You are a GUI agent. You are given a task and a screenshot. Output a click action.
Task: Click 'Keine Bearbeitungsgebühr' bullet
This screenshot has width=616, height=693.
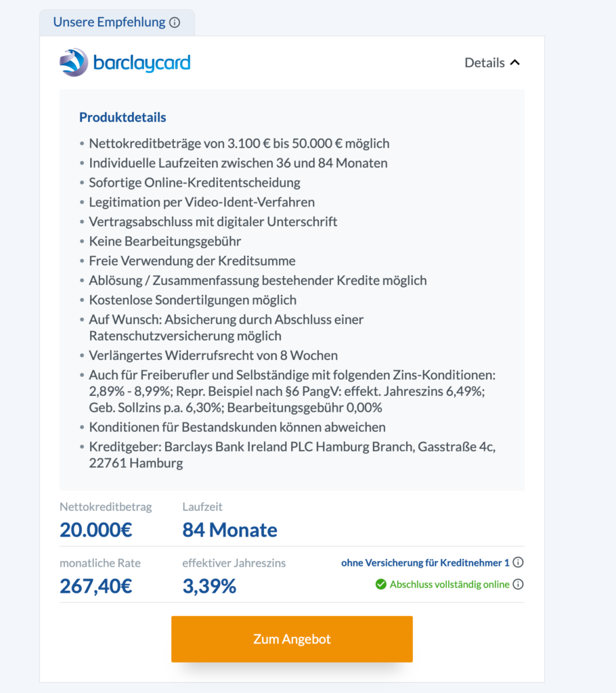(165, 242)
